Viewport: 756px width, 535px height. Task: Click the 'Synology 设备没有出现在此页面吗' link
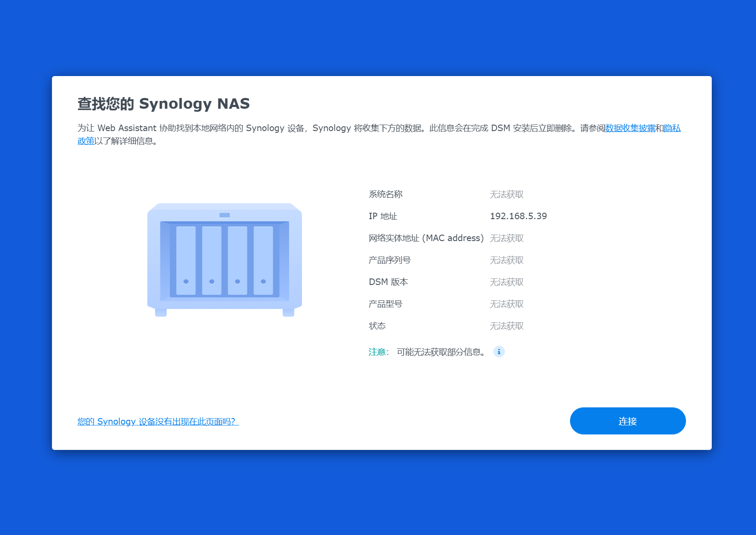point(158,422)
